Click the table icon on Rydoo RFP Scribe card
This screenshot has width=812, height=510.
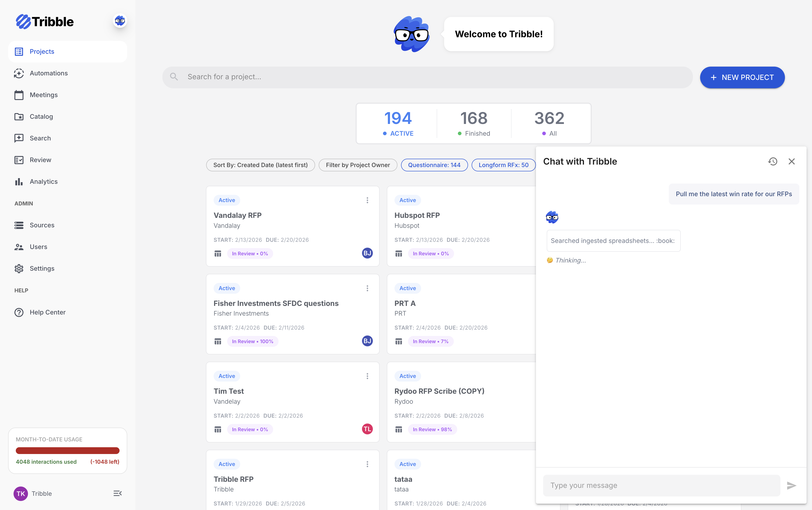click(x=399, y=430)
